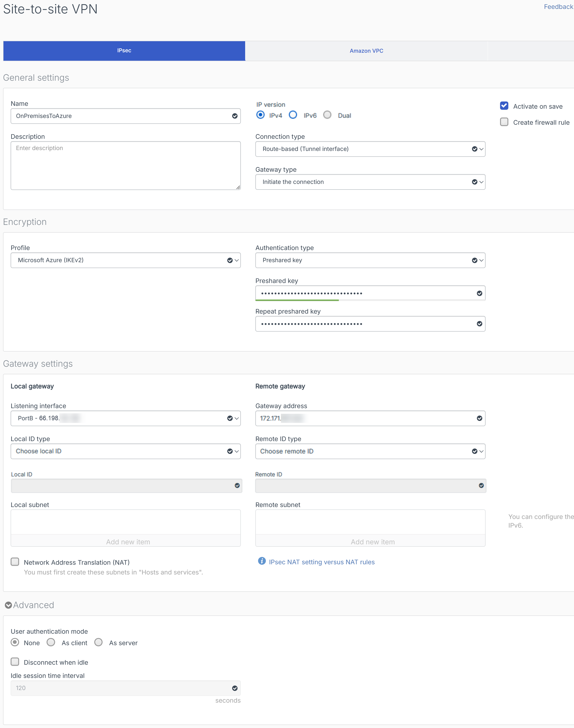The height and width of the screenshot is (728, 574).
Task: Click the validation check icon in Name field
Action: pos(235,116)
